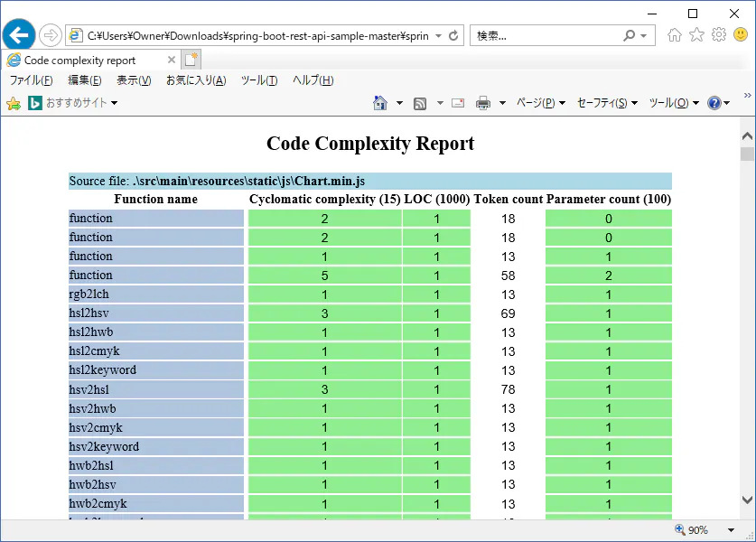Viewport: 756px width, 542px height.
Task: Click the hsv2hwb function name cell
Action: click(155, 408)
